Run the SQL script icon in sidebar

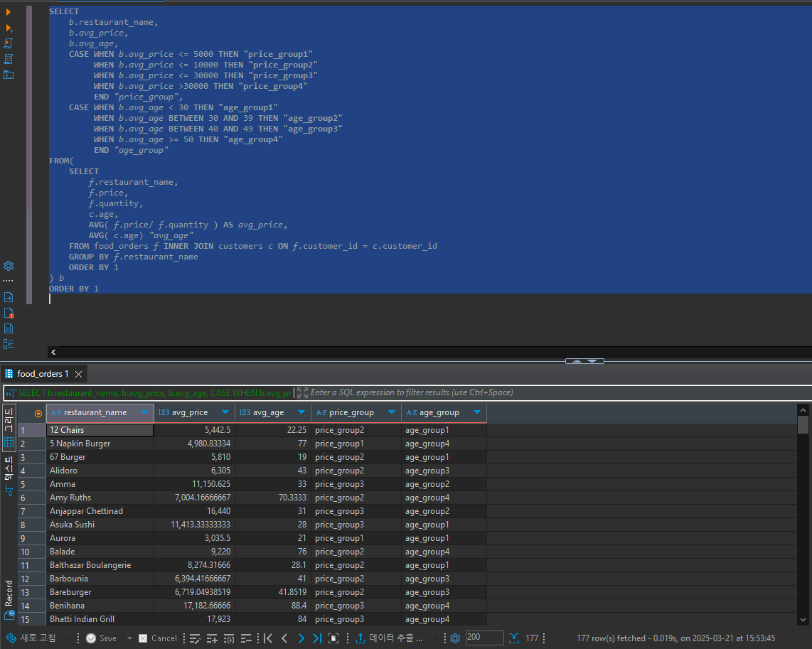click(x=9, y=43)
